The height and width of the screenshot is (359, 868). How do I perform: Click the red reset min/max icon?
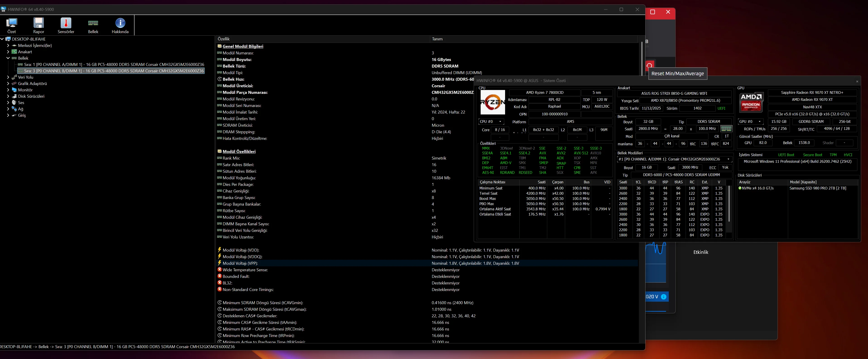tap(649, 65)
